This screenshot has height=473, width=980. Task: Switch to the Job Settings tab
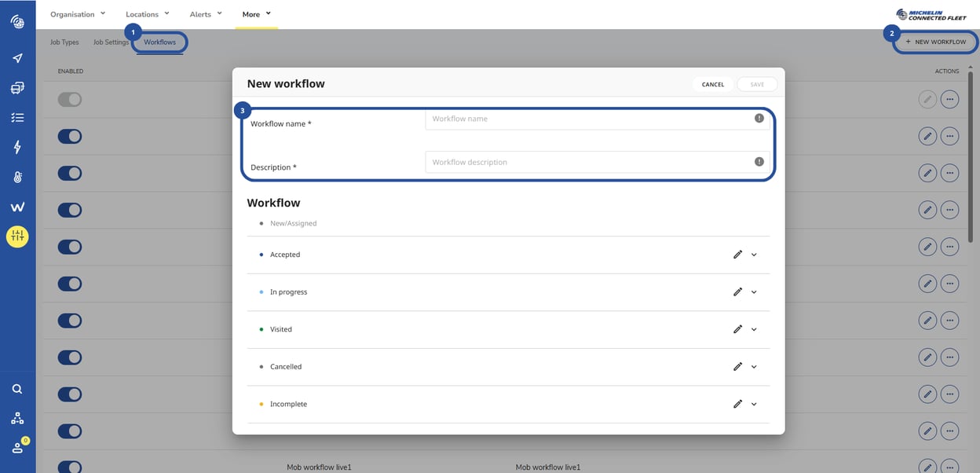coord(111,42)
